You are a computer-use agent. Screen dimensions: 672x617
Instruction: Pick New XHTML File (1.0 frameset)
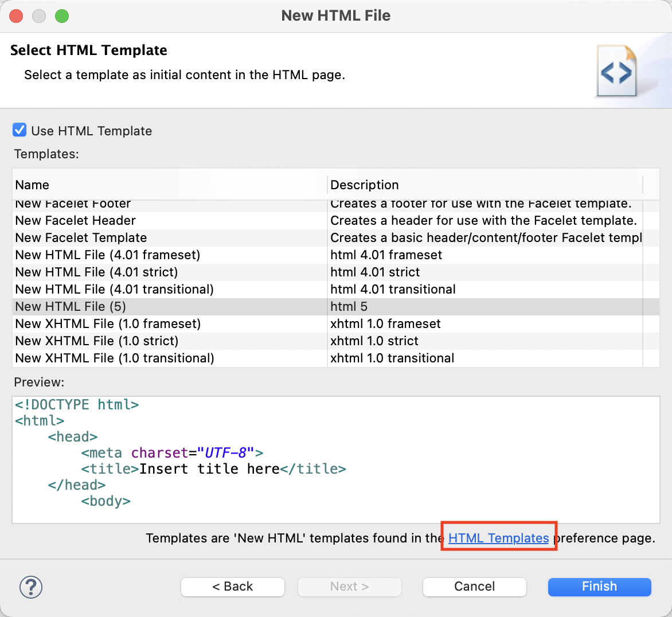pos(108,324)
